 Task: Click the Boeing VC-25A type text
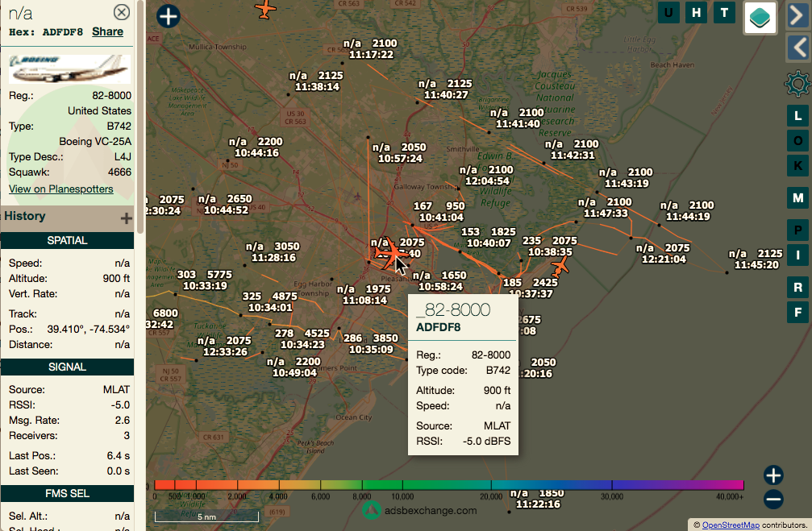[x=95, y=142]
